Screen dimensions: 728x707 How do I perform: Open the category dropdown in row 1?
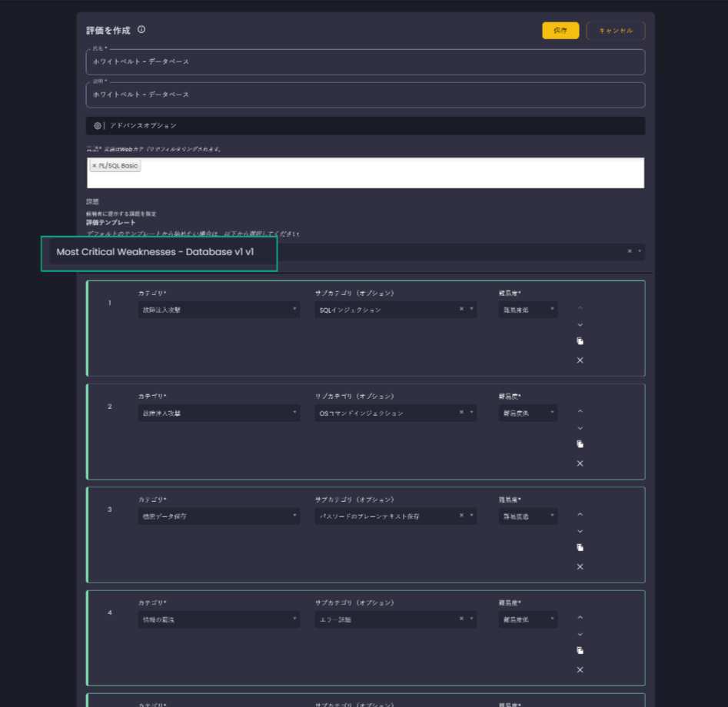click(218, 310)
